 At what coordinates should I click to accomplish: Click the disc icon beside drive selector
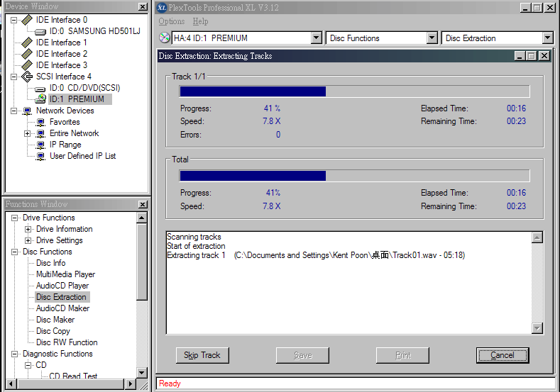pos(164,38)
